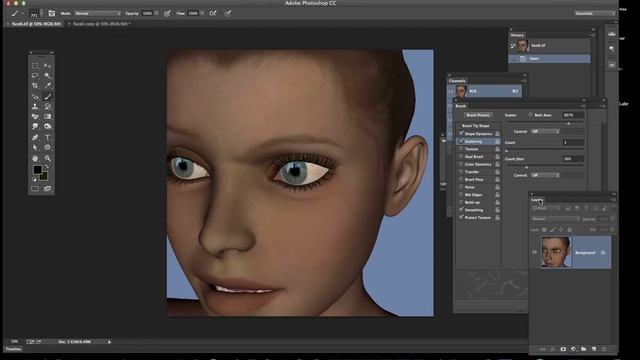Image resolution: width=640 pixels, height=360 pixels.
Task: Select the Layers panel tab
Action: [537, 200]
